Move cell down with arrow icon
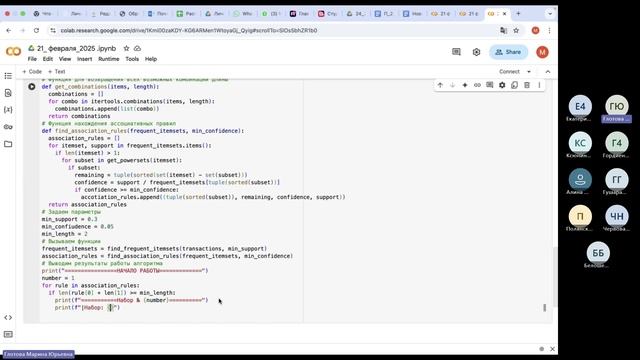Screen dimensions: 640x360 [452, 85]
